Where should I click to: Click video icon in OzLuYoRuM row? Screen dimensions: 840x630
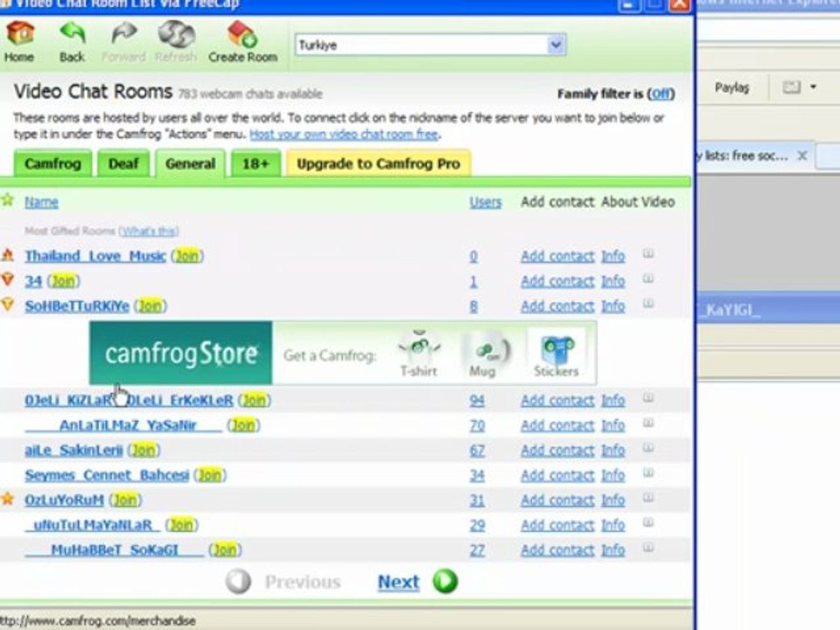[648, 498]
